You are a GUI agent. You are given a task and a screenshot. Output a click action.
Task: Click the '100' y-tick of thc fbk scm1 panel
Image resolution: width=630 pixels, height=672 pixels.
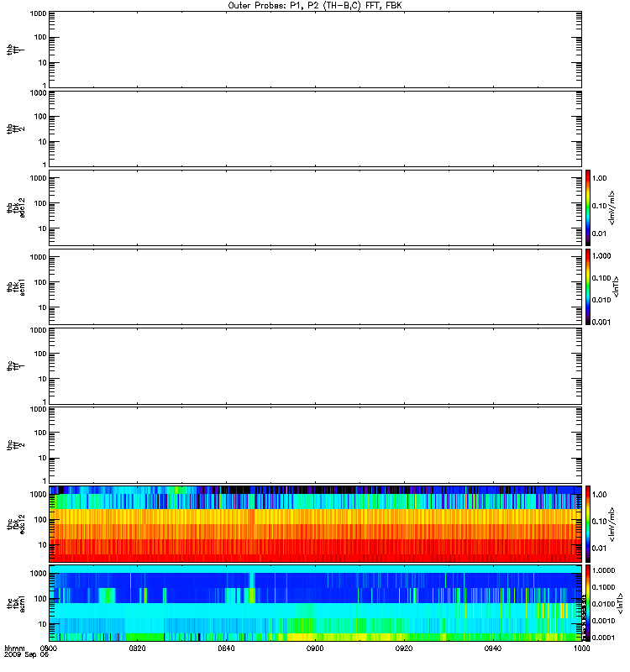tap(40, 599)
